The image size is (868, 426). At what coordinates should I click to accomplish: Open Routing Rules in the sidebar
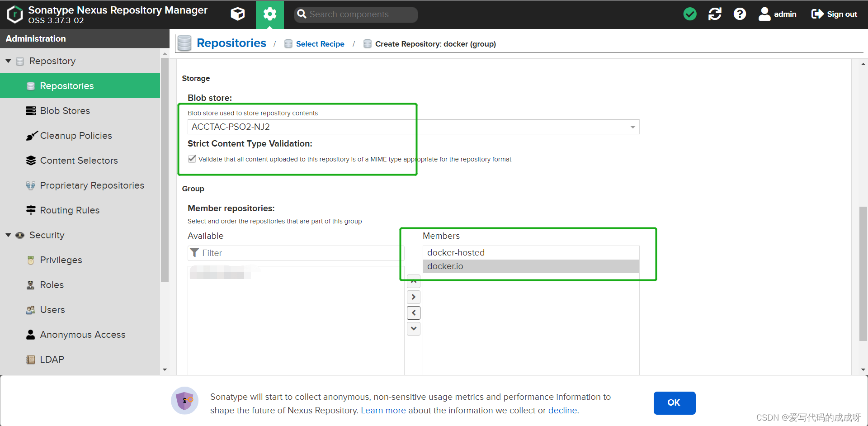click(x=80, y=210)
